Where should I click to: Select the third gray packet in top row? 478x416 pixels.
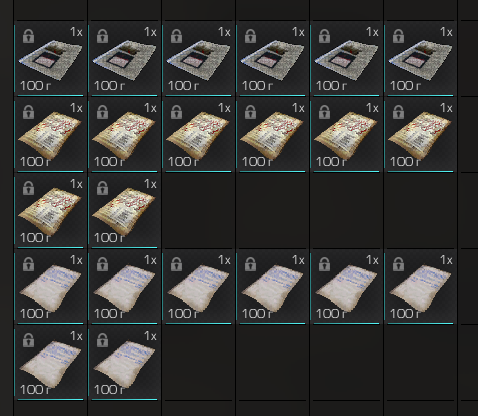[198, 59]
